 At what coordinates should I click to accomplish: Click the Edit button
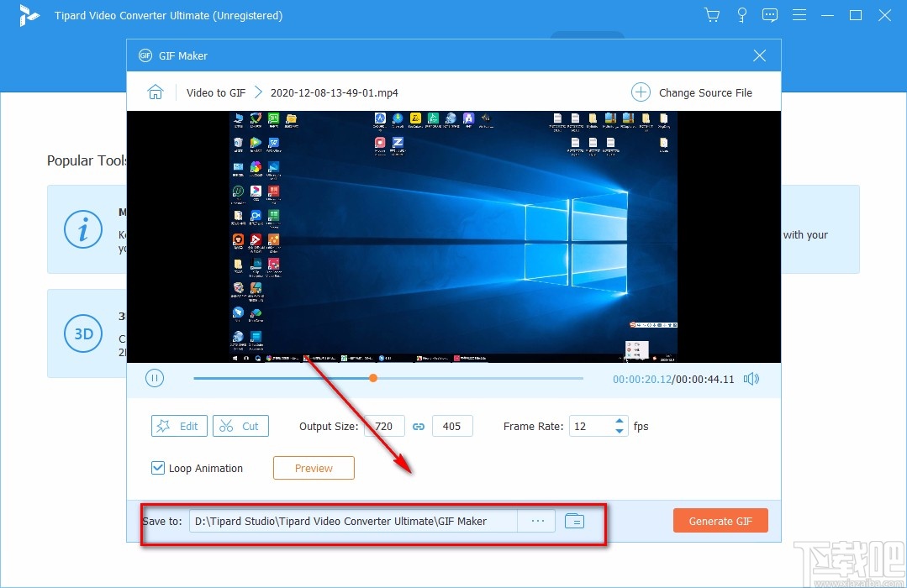pyautogui.click(x=179, y=426)
